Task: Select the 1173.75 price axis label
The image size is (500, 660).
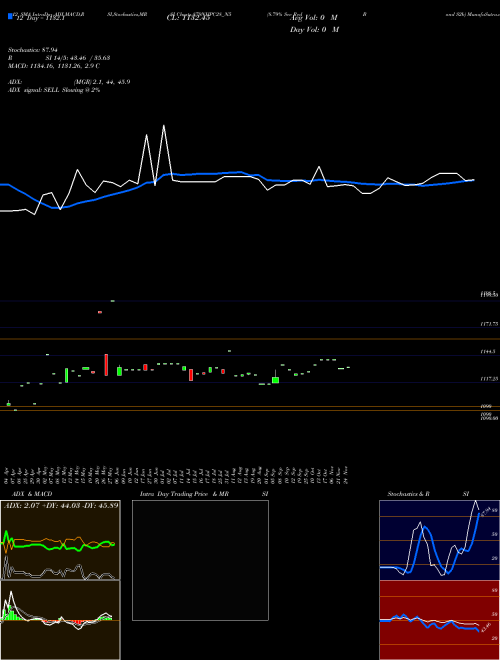Action: tap(489, 324)
